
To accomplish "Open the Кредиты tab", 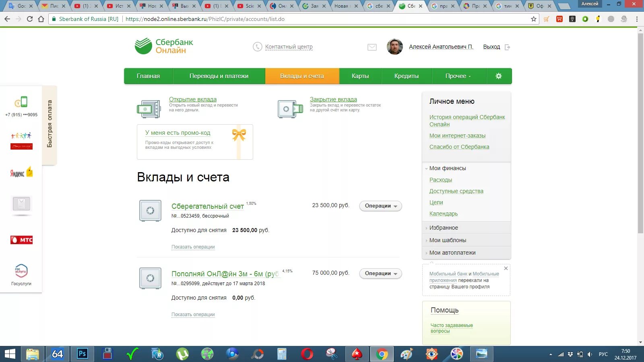I will [407, 76].
